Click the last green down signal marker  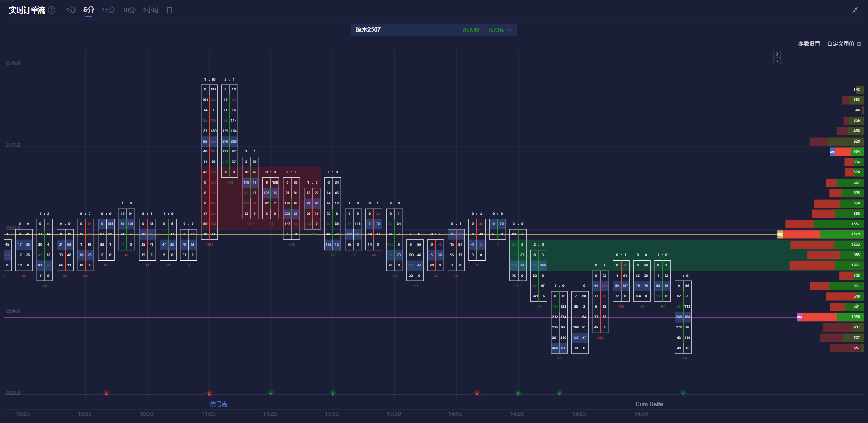coord(683,394)
